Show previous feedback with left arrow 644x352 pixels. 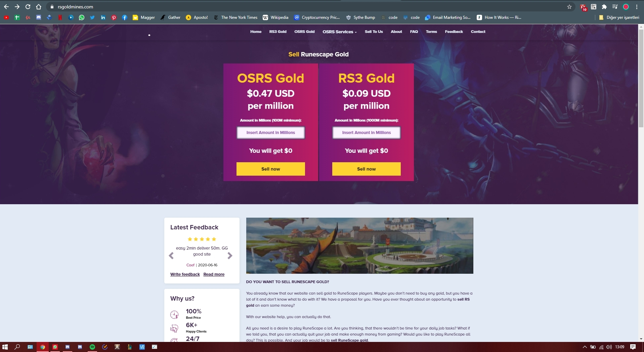click(171, 256)
